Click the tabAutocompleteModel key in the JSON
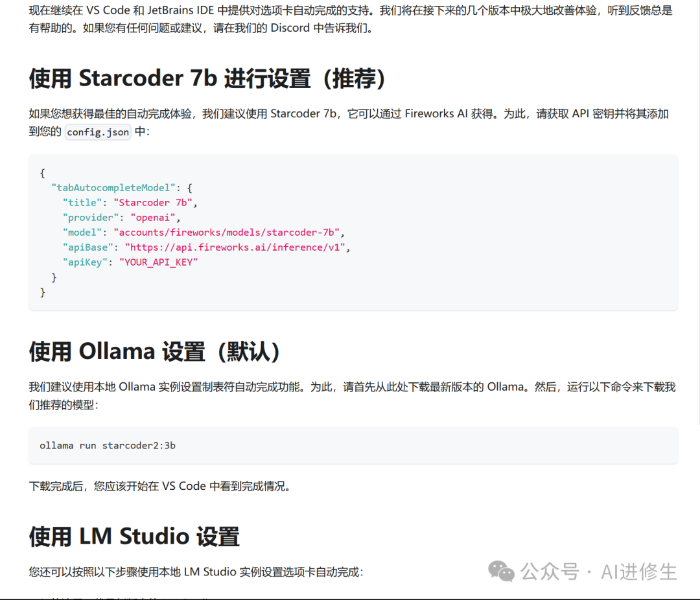Screen dimensions: 700x600 [x=113, y=187]
